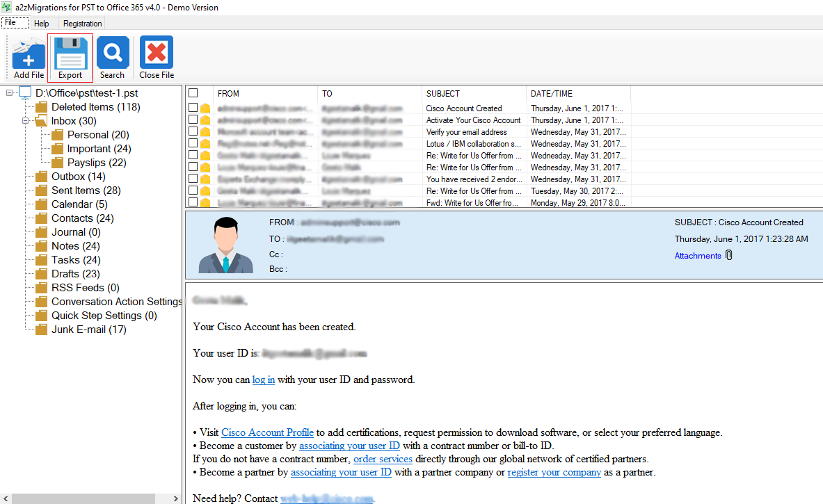Screen dimensions: 823x504
Task: Select the Inbox (30) folder
Action: click(74, 121)
